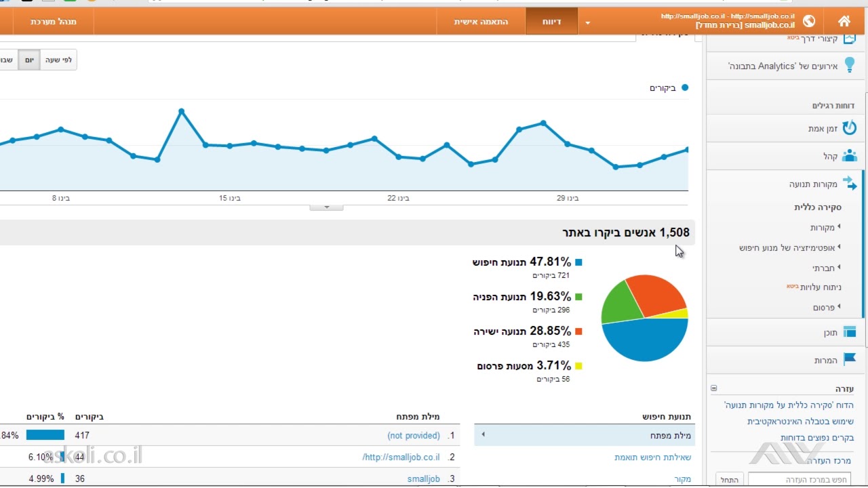Open the ניתוח עלויות report

click(821, 287)
